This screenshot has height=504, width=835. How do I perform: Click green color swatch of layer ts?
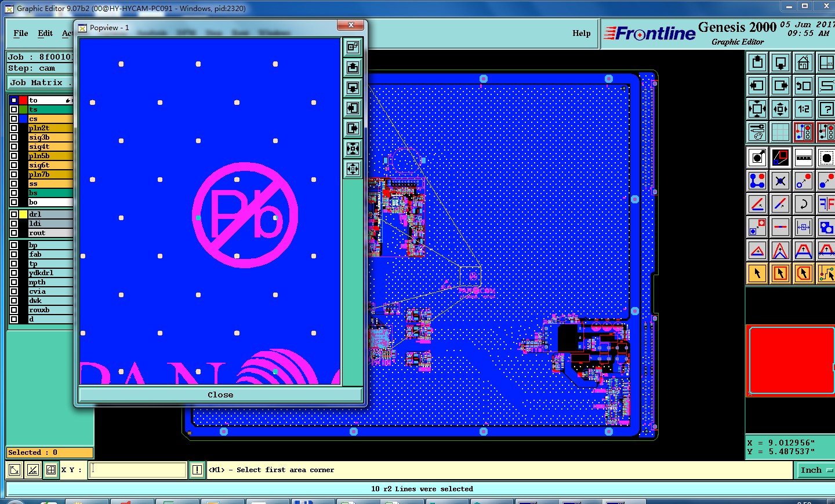point(23,109)
